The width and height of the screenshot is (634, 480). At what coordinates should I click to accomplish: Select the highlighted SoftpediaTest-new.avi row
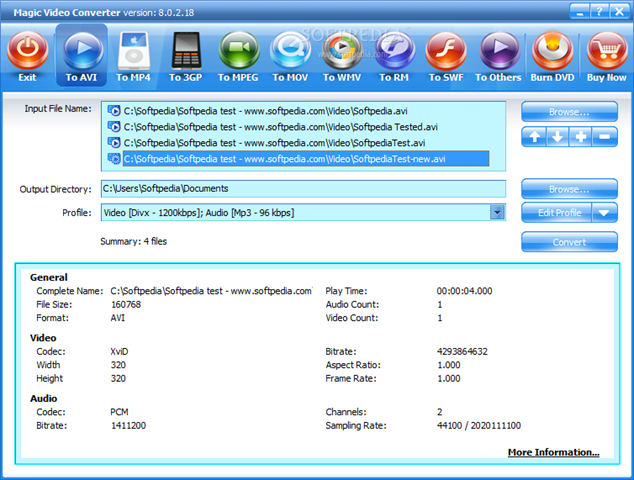(x=306, y=159)
